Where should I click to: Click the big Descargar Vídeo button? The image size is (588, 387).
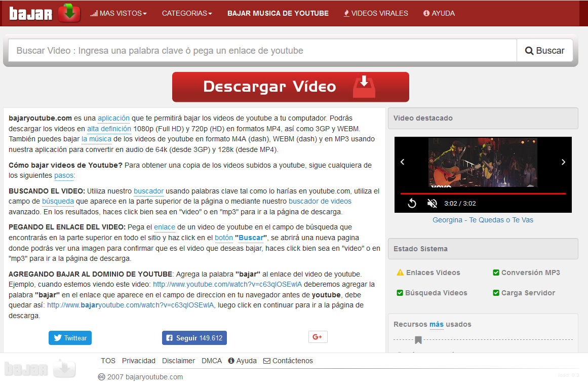coord(291,87)
